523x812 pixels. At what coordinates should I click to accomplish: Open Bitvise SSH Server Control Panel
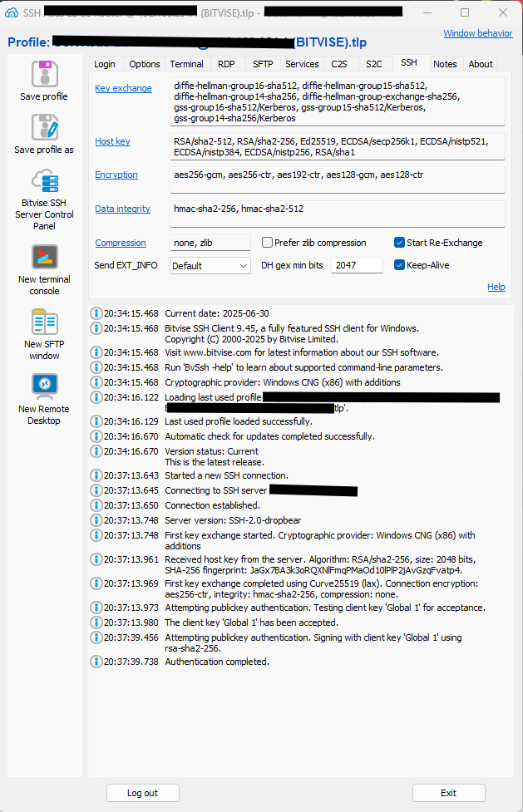pyautogui.click(x=44, y=180)
